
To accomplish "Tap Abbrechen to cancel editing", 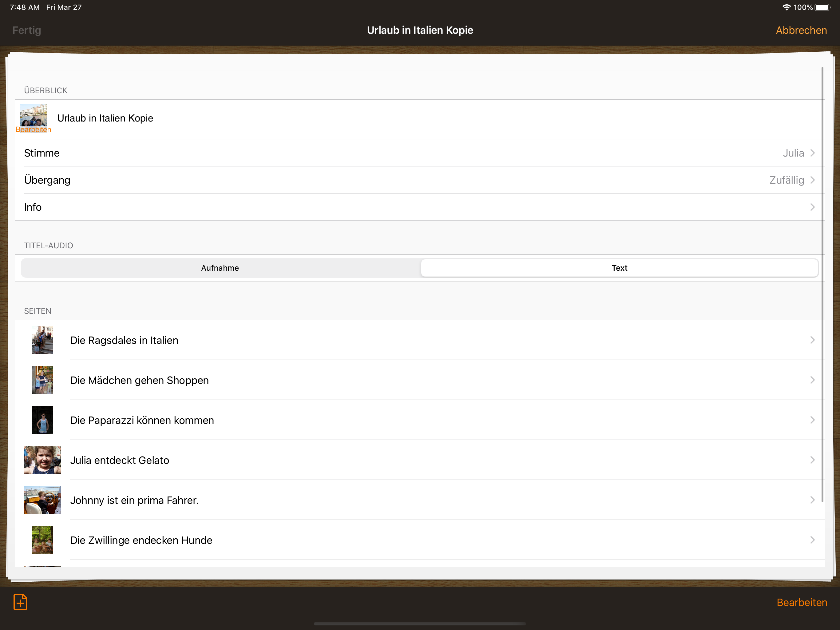I will [x=801, y=30].
